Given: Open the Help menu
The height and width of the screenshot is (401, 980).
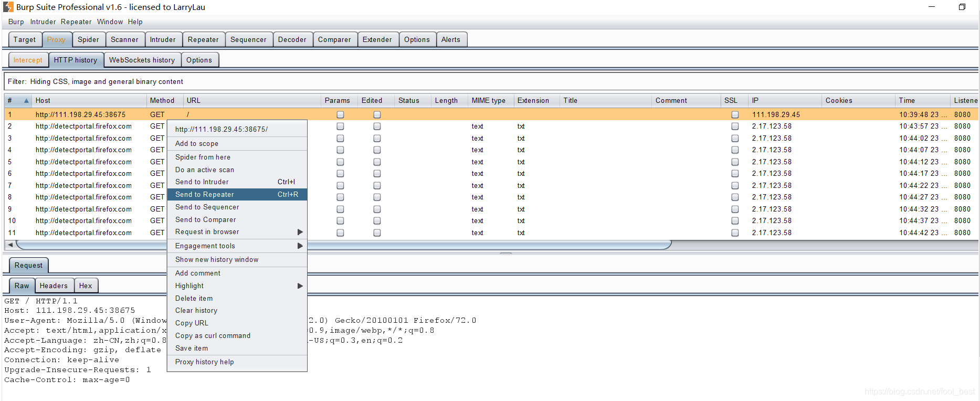Looking at the screenshot, I should coord(135,22).
